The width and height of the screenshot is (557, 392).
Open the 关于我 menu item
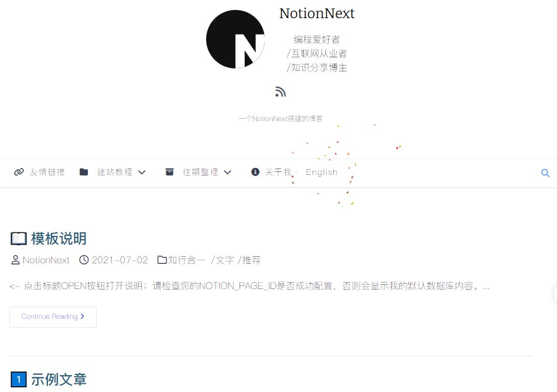click(x=278, y=172)
